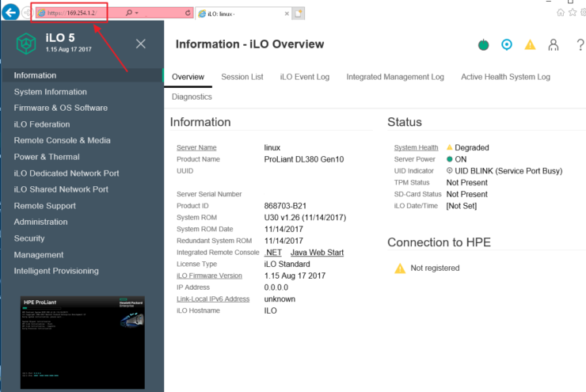Click the ProLiant DL380 Gen10 product name
The height and width of the screenshot is (392, 586).
click(x=304, y=159)
